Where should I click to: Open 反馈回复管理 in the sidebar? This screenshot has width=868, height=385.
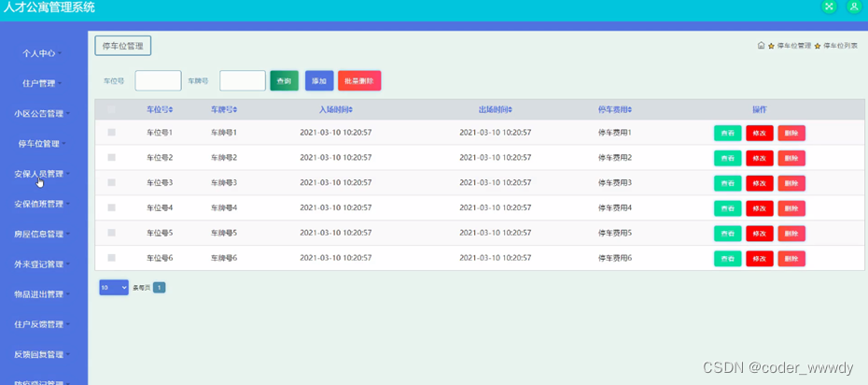click(x=42, y=354)
